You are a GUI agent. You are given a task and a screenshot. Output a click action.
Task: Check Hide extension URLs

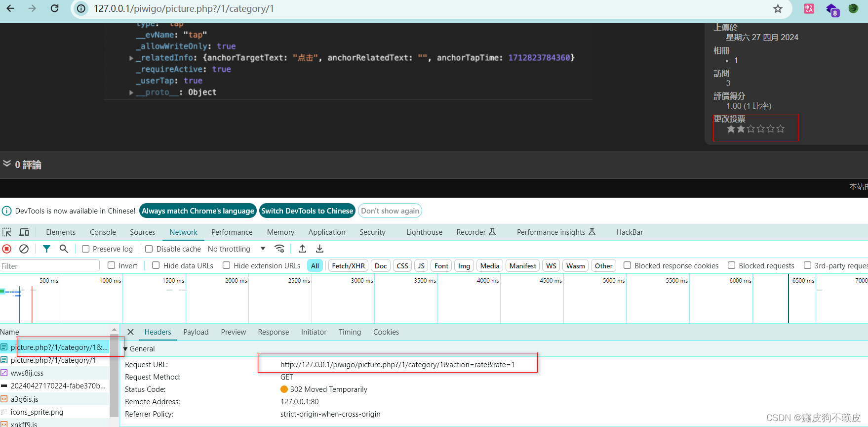pyautogui.click(x=227, y=265)
